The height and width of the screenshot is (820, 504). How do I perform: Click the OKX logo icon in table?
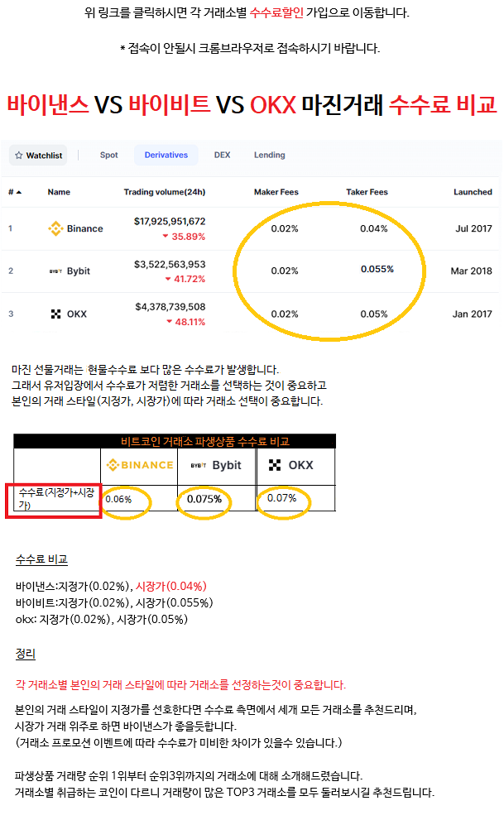(x=56, y=314)
